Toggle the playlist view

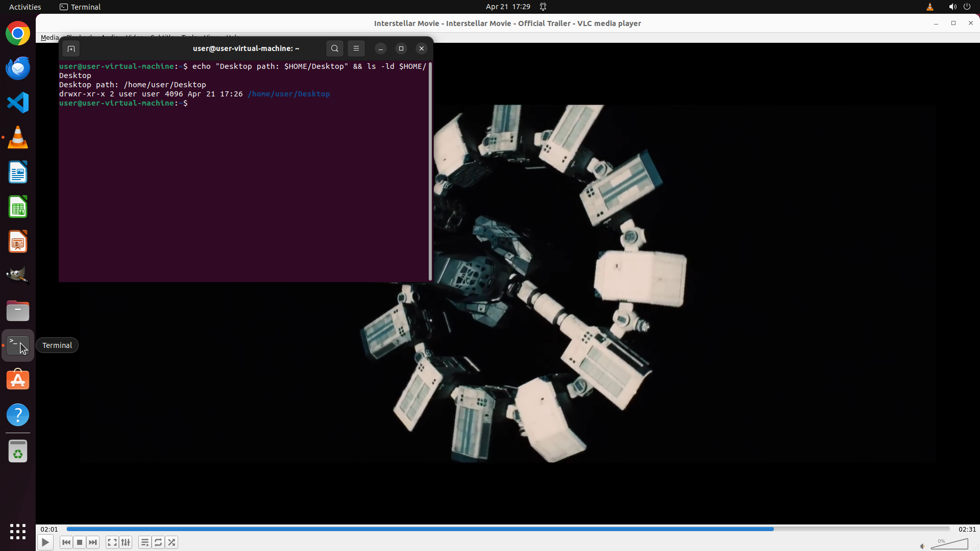pyautogui.click(x=145, y=542)
